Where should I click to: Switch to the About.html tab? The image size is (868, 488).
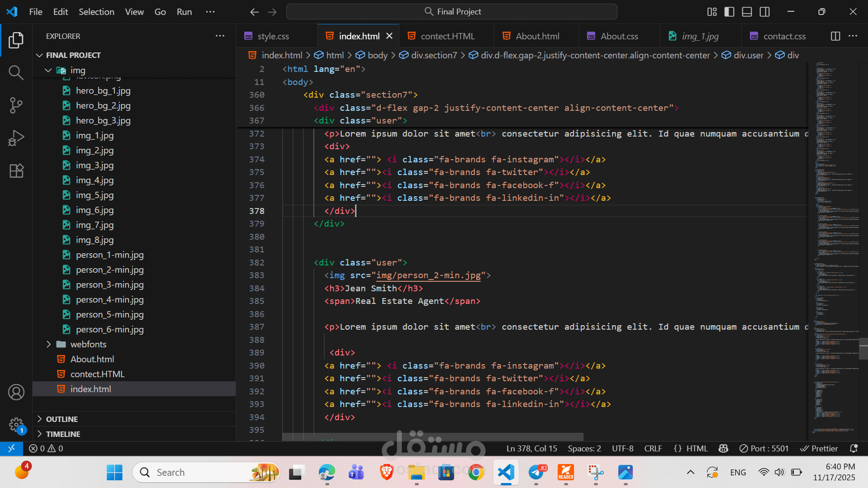tap(537, 36)
